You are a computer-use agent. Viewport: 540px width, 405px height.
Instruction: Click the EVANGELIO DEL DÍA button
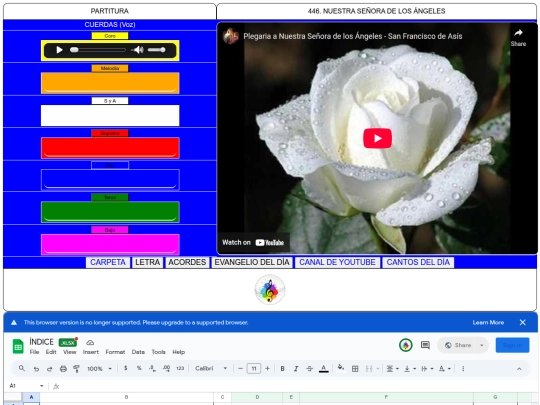[252, 262]
